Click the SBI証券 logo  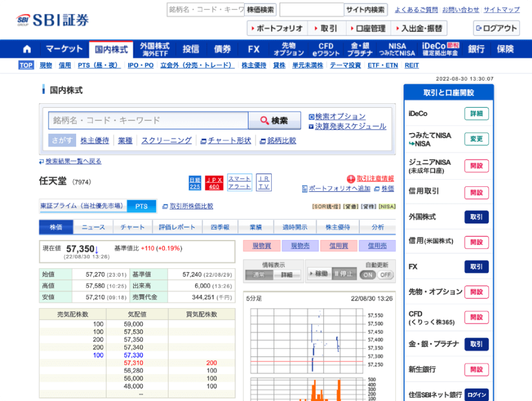point(50,19)
